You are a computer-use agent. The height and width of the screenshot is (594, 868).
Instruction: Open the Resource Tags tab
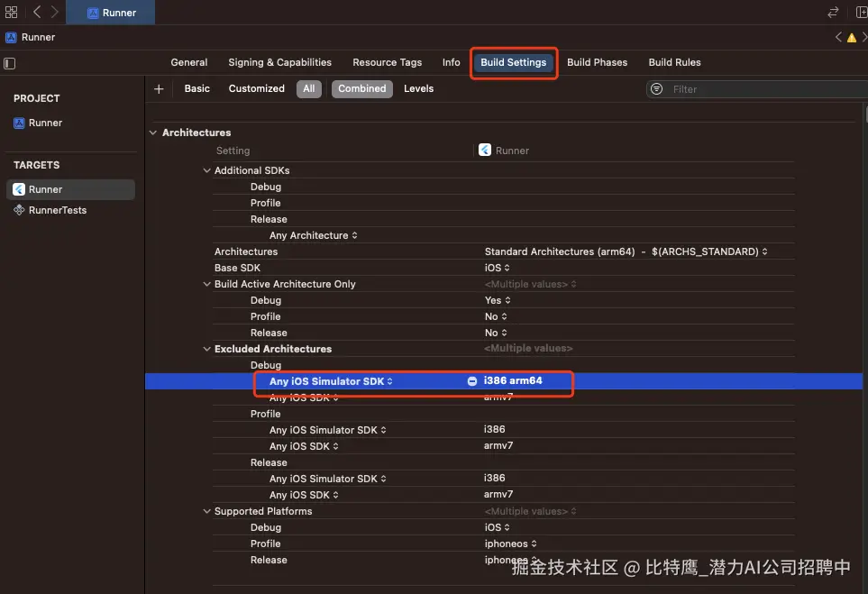pyautogui.click(x=387, y=62)
